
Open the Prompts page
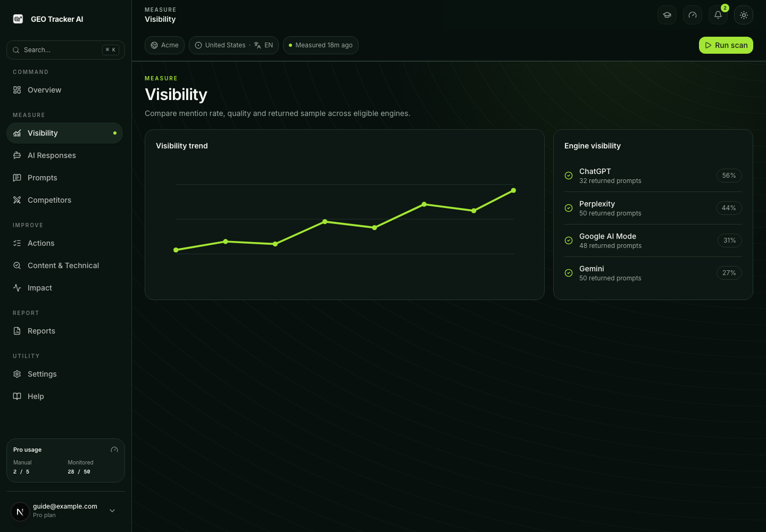(x=64, y=178)
